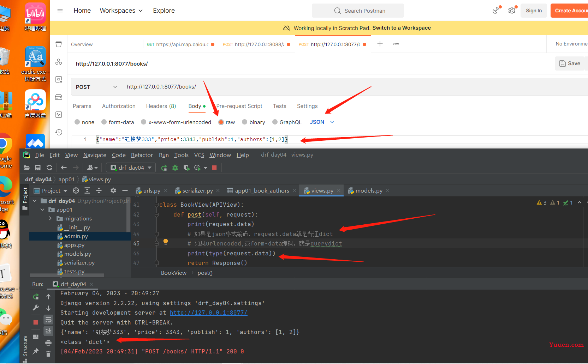Select x-www-form-urlencoded radio button
Screen dimensions: 588x364
click(x=144, y=122)
